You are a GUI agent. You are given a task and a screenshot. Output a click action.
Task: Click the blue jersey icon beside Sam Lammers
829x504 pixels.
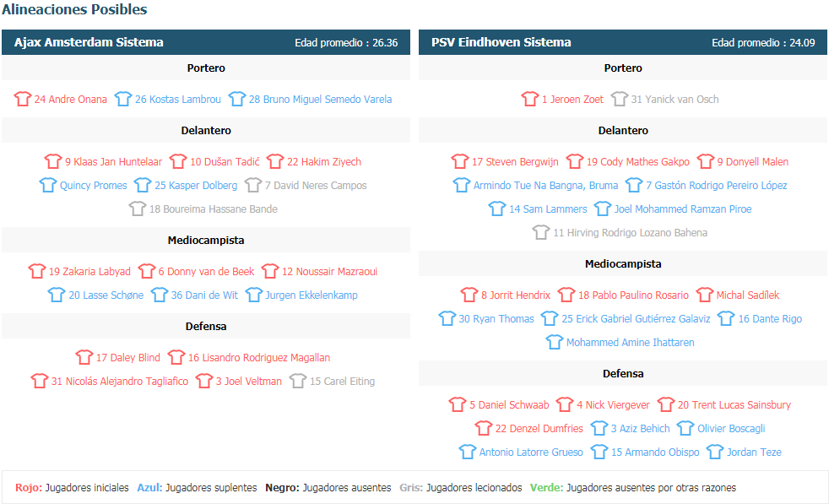point(497,209)
